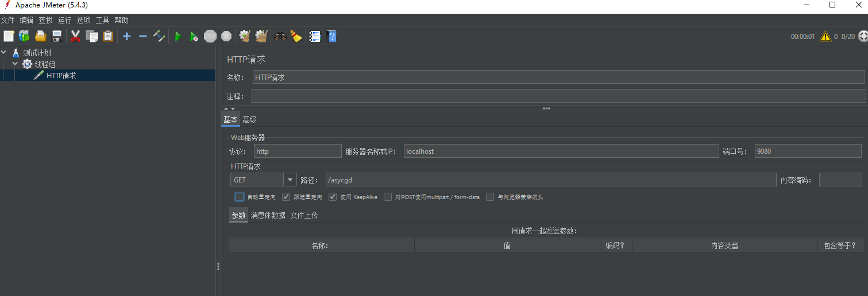Viewport: 868px width, 296px height.
Task: Uncheck the 使用 KeepAlive checkbox
Action: click(333, 197)
